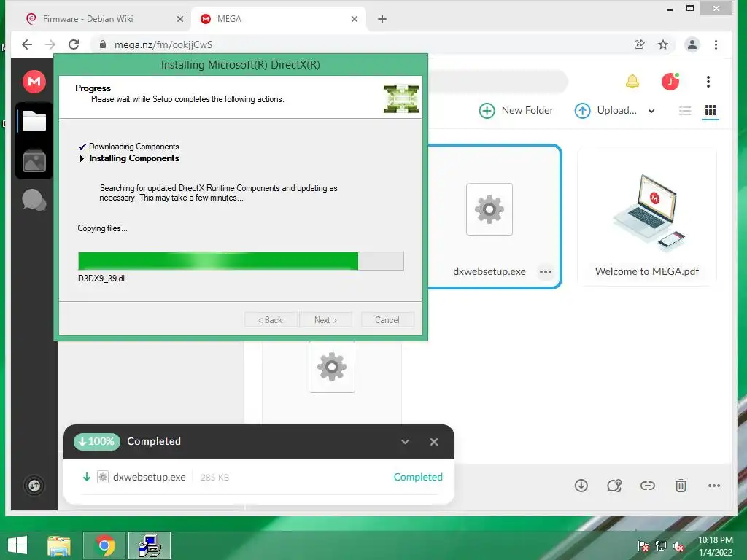Collapse the transfers Completed panel
The width and height of the screenshot is (747, 560).
tap(405, 442)
